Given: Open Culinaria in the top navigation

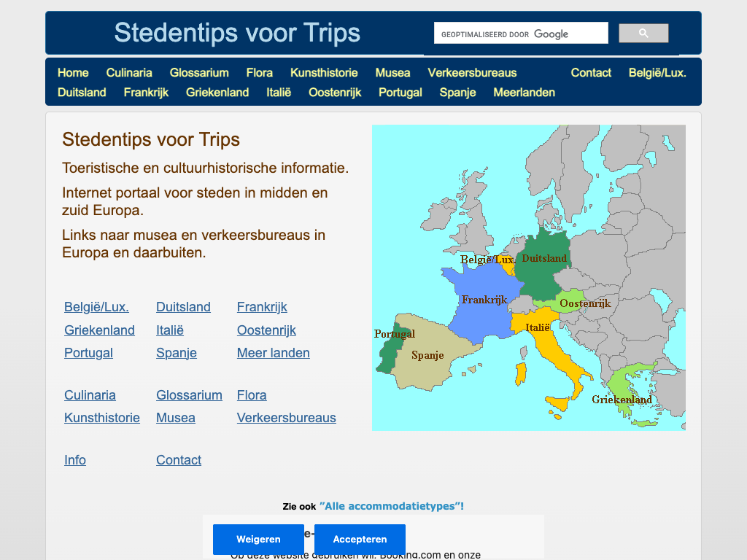Looking at the screenshot, I should tap(129, 72).
